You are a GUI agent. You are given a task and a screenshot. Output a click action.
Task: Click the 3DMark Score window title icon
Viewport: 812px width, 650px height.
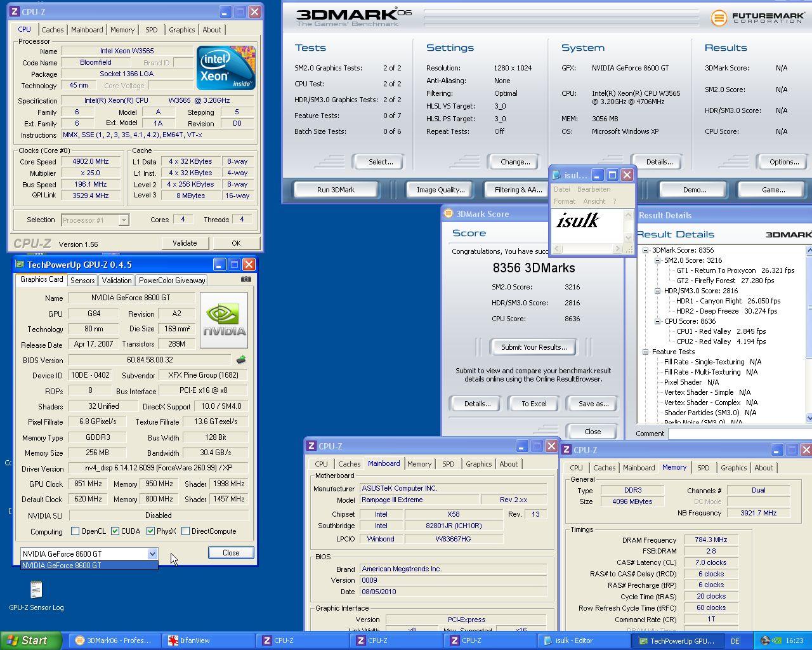449,214
